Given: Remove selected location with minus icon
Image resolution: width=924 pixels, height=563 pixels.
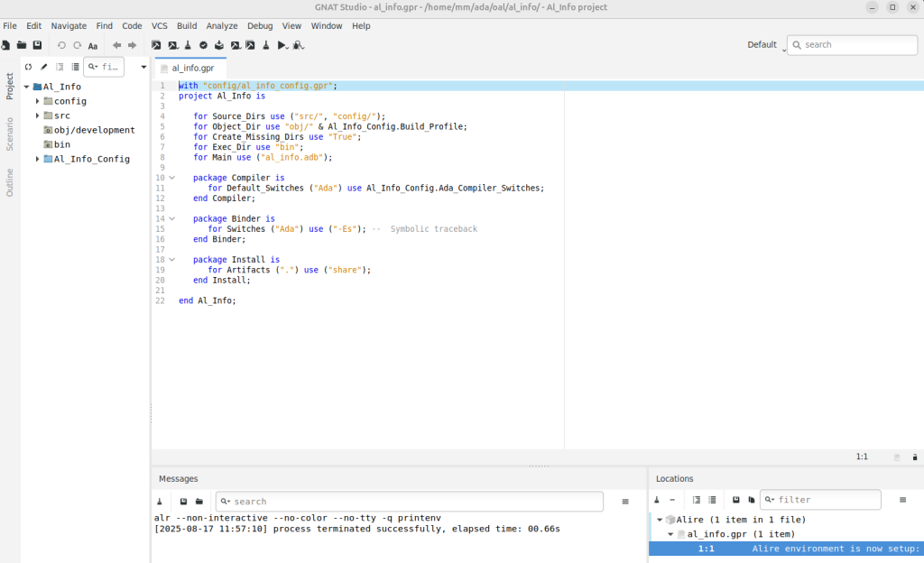Looking at the screenshot, I should point(672,500).
